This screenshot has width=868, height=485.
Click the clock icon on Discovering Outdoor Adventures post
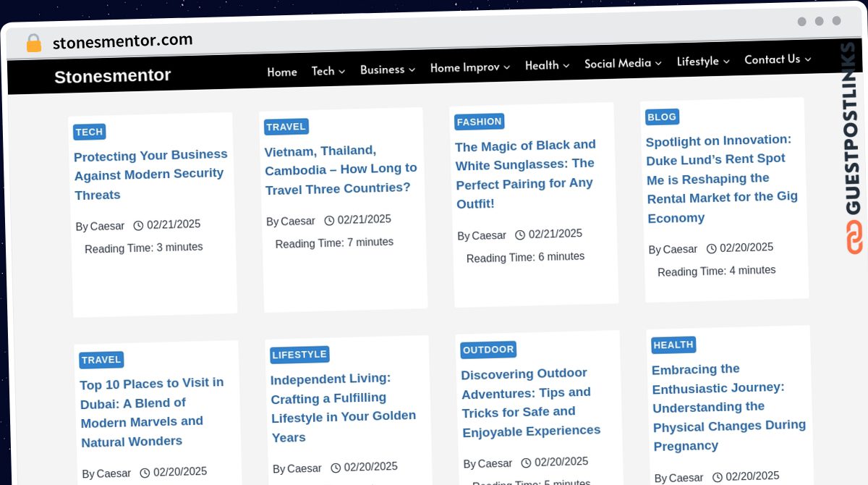coord(527,463)
